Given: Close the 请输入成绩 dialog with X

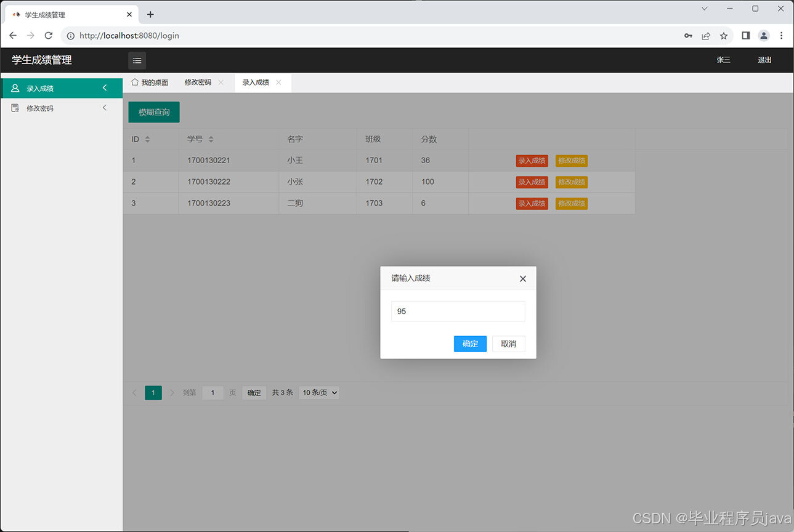Looking at the screenshot, I should pos(523,279).
